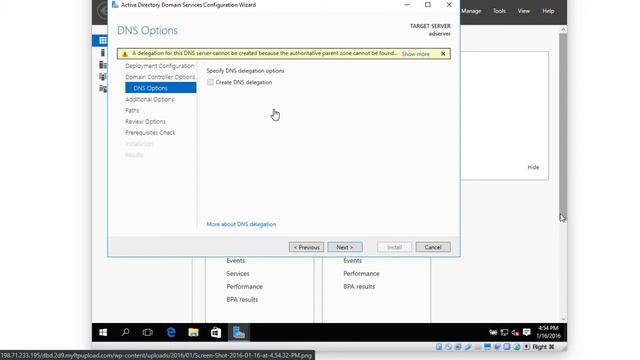
Task: Select Paths wizard step
Action: (x=132, y=110)
